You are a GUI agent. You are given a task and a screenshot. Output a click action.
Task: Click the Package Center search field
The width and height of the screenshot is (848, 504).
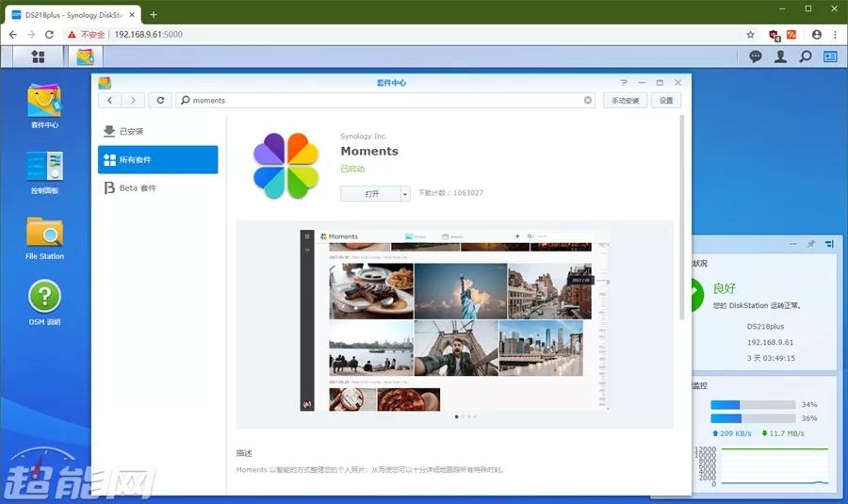tap(385, 100)
